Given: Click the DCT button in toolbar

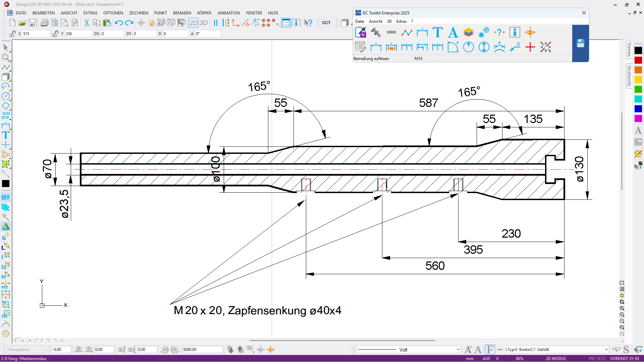Looking at the screenshot, I should (326, 23).
